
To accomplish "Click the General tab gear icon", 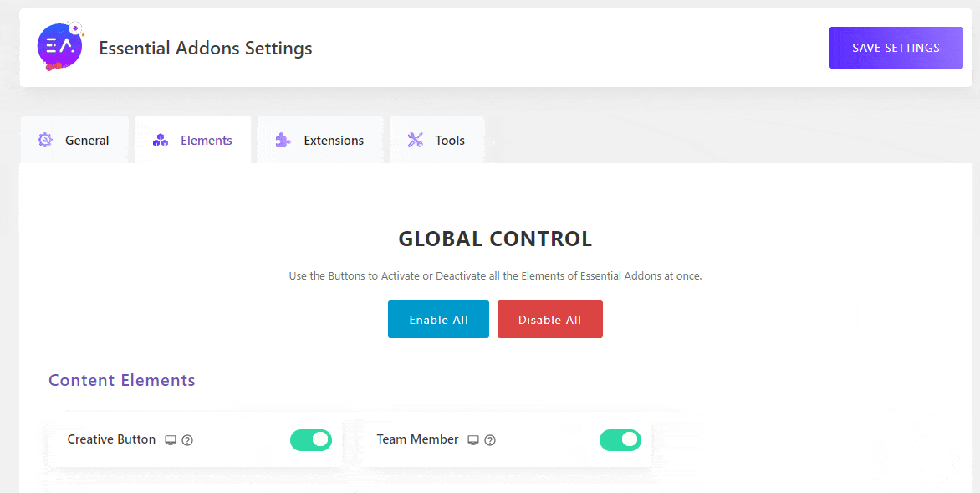I will pos(45,140).
